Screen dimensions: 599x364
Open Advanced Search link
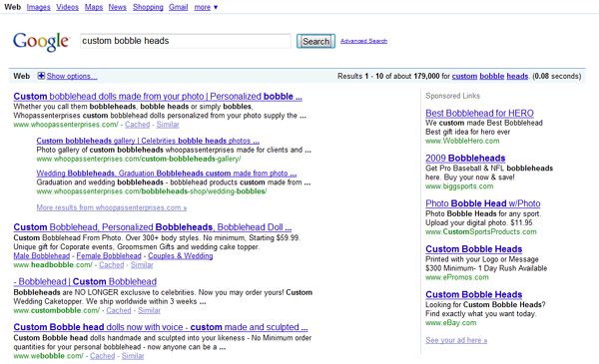tap(363, 41)
